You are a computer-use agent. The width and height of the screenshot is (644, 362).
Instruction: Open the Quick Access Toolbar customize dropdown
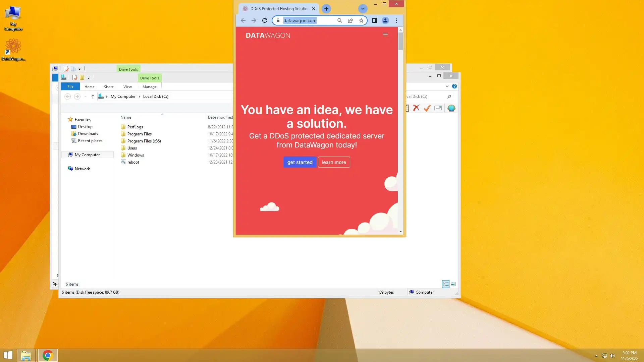89,78
